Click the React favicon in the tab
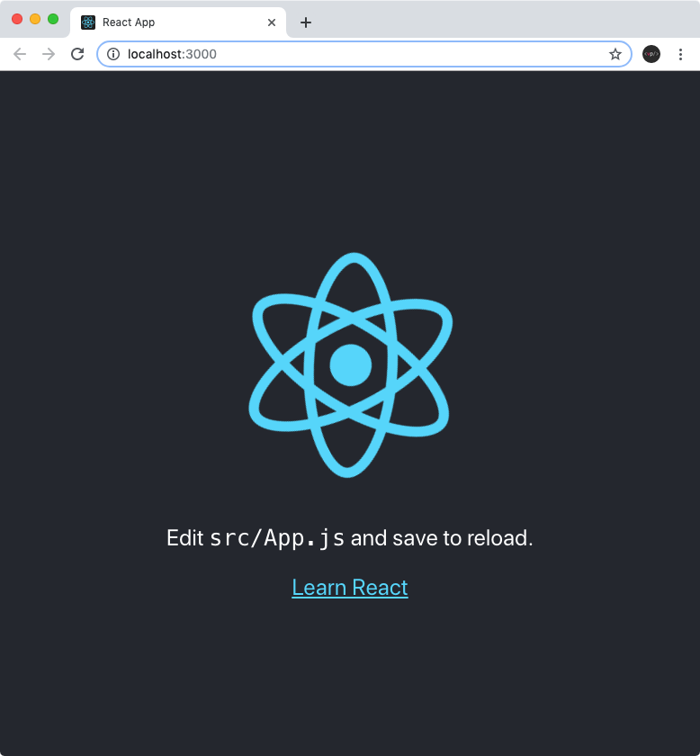 [88, 22]
